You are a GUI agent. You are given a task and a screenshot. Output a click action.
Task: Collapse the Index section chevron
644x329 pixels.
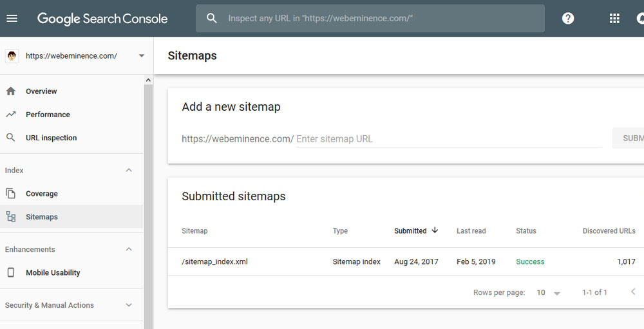(129, 170)
